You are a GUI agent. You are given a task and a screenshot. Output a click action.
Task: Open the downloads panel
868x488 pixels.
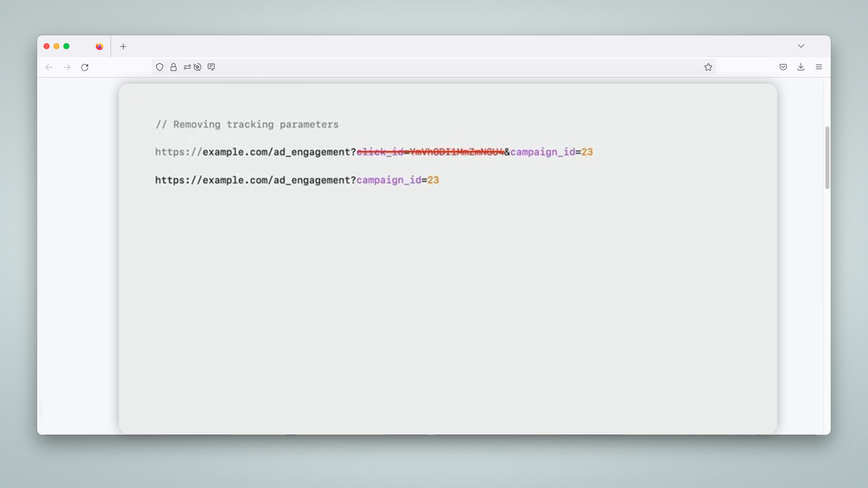[801, 67]
